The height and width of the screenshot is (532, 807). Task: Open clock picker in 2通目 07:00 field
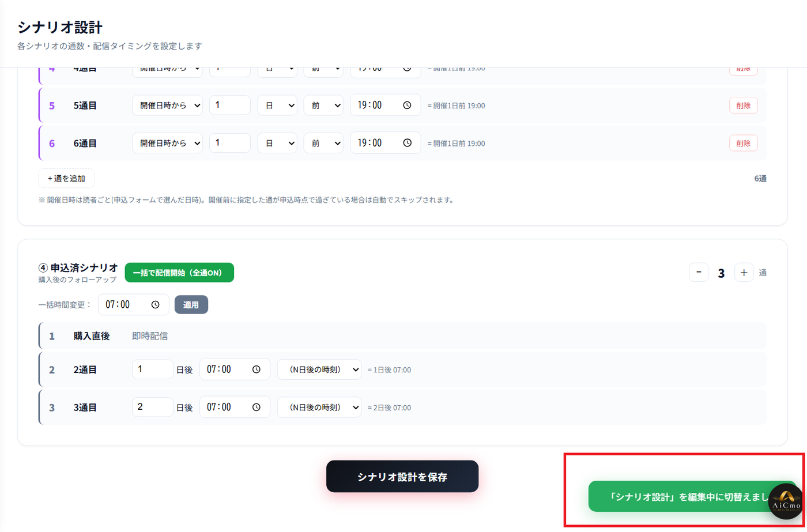[257, 369]
